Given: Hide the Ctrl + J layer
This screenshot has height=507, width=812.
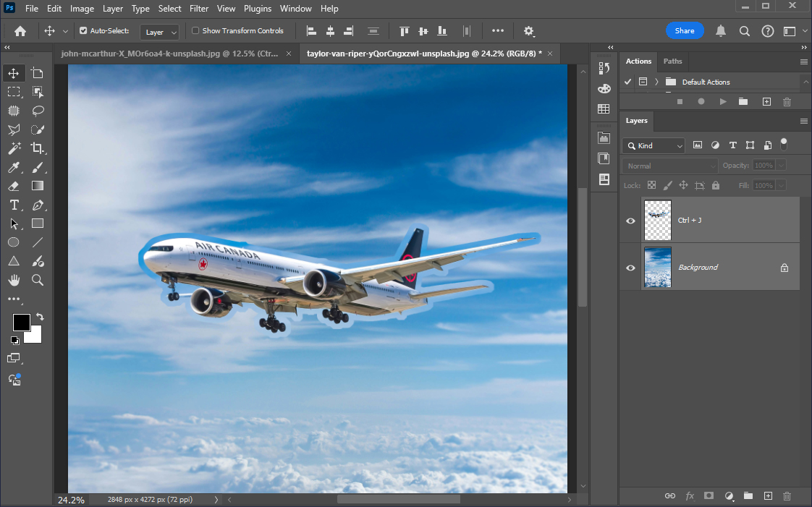Looking at the screenshot, I should [630, 221].
